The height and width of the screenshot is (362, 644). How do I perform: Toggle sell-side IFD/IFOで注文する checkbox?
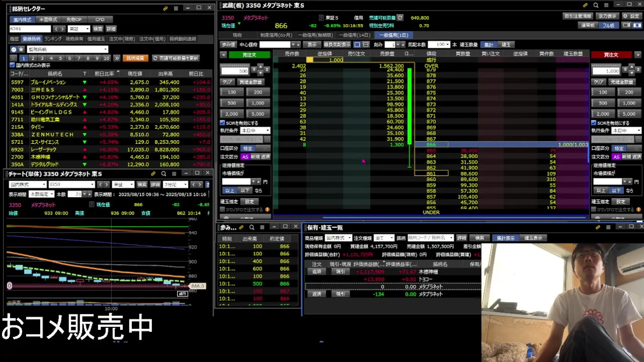tap(222, 210)
